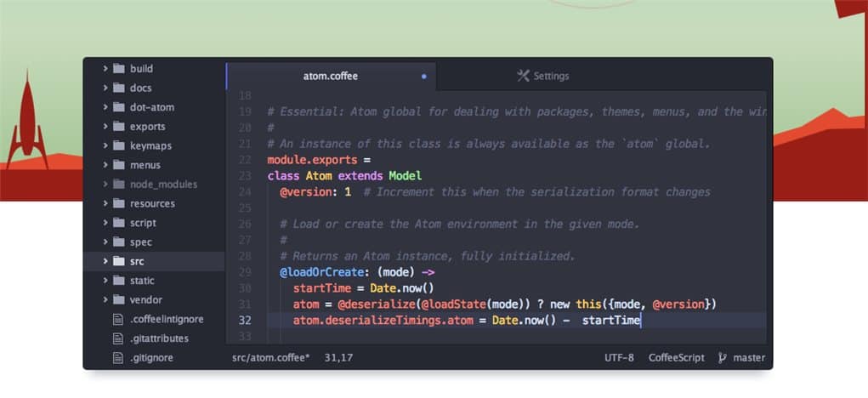
Task: Click the dot-atom folder icon
Action: tap(118, 107)
